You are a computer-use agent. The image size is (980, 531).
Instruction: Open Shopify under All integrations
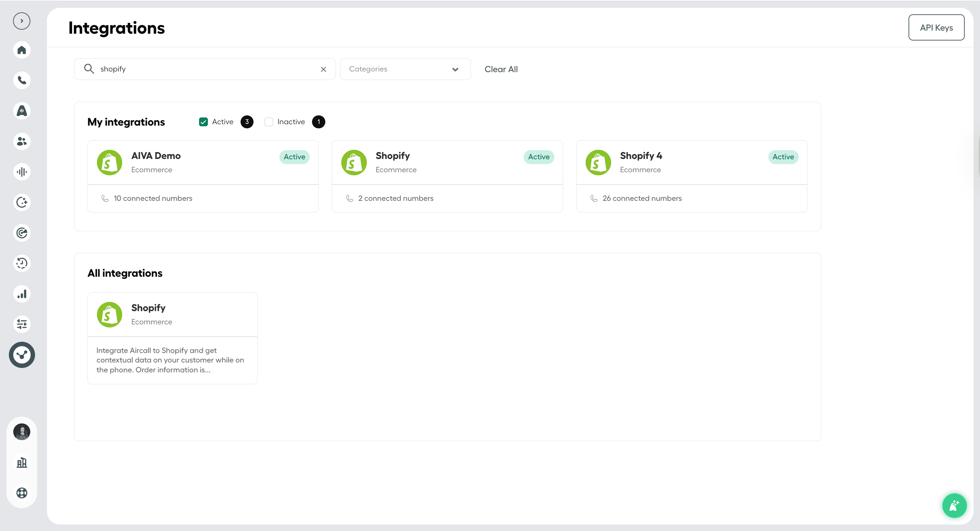pyautogui.click(x=172, y=338)
